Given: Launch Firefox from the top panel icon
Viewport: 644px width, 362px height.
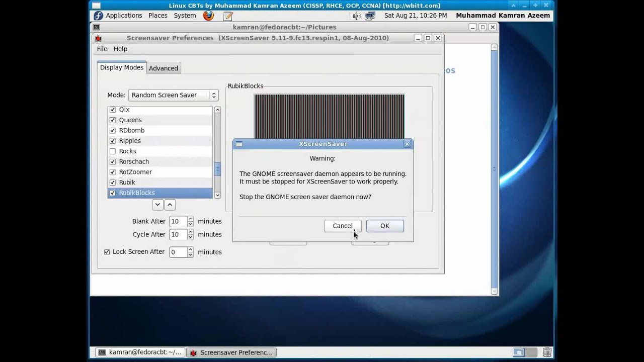Looking at the screenshot, I should 208,16.
